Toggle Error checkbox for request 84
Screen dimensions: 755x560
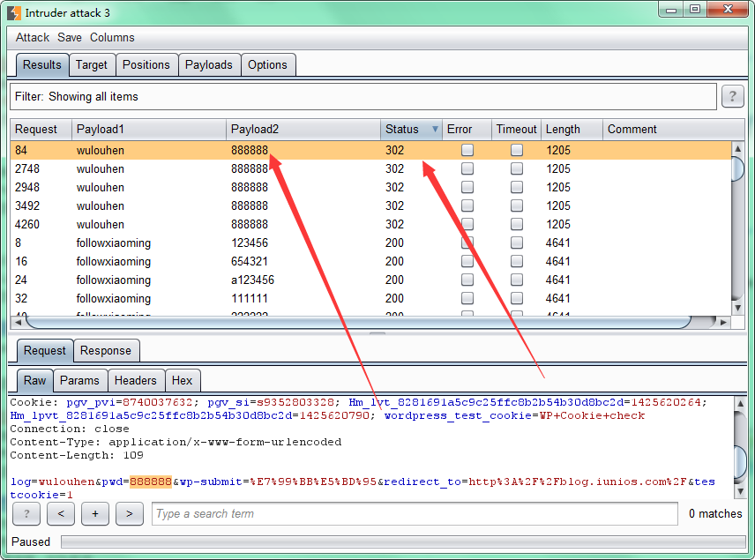(467, 150)
